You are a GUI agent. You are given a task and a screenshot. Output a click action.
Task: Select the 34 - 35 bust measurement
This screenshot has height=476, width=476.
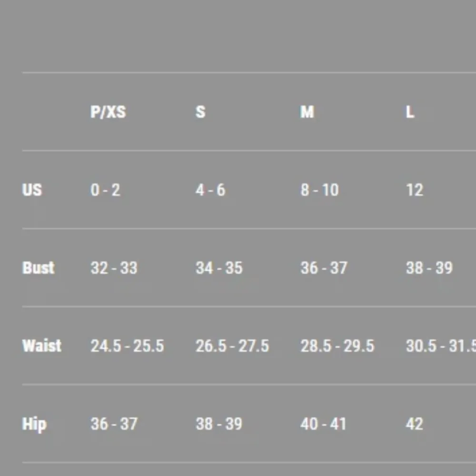coord(219,268)
